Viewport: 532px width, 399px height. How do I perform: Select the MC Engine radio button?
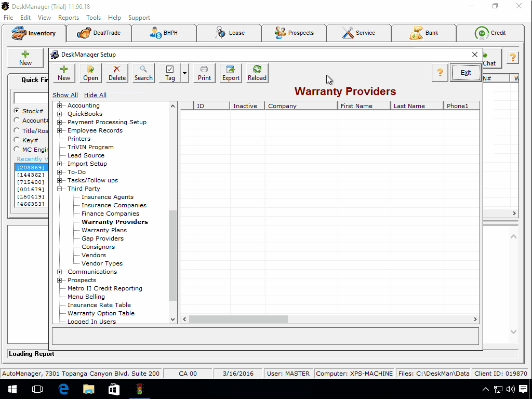[16, 149]
